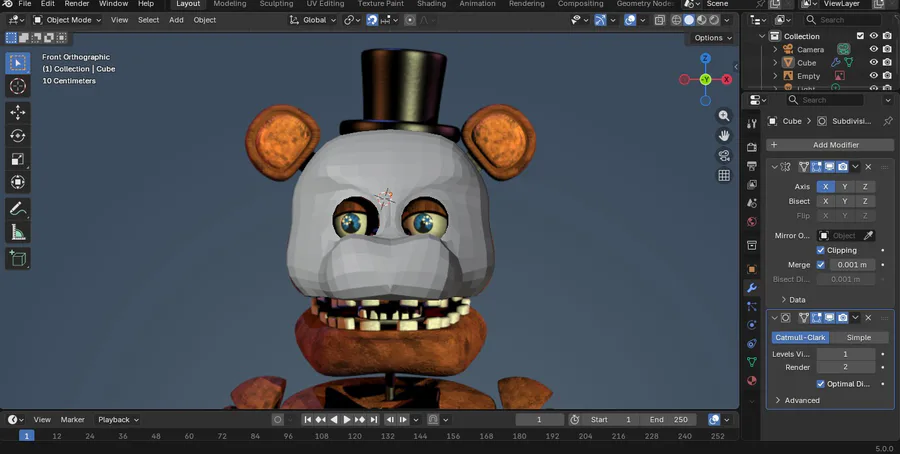Click the viewport zoom magnifier icon
Screen dimensions: 900x454
point(724,115)
